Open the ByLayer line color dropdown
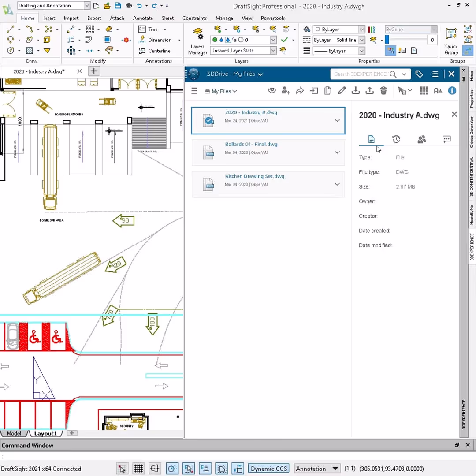Image resolution: width=476 pixels, height=476 pixels. coord(361,30)
